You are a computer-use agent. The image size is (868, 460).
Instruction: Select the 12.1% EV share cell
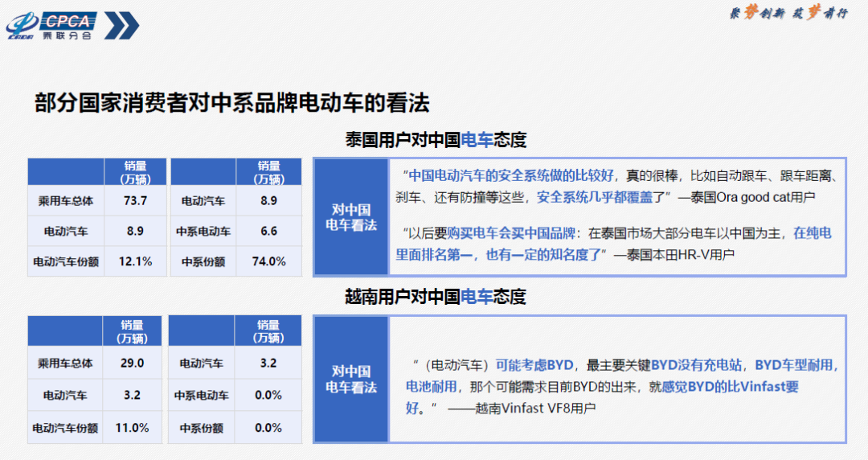[133, 261]
